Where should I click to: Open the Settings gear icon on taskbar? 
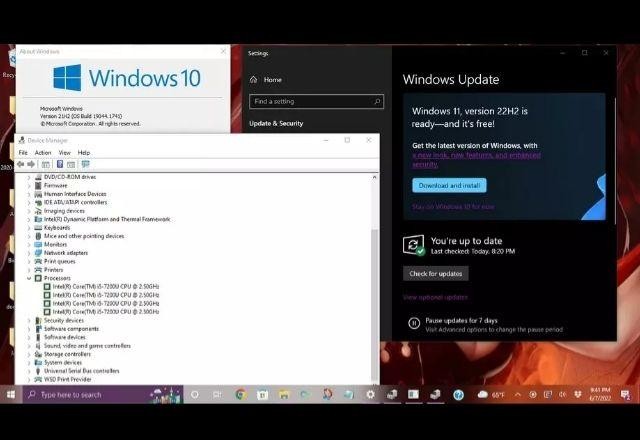point(370,395)
